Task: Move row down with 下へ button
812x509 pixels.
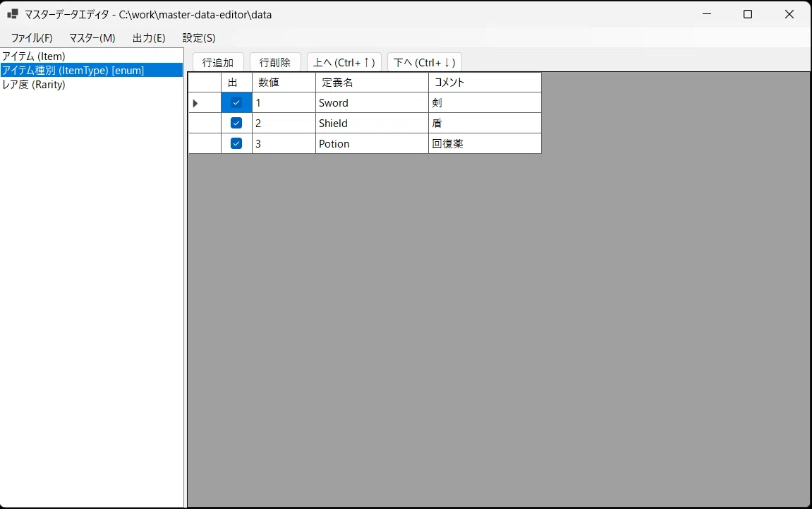Action: 424,62
